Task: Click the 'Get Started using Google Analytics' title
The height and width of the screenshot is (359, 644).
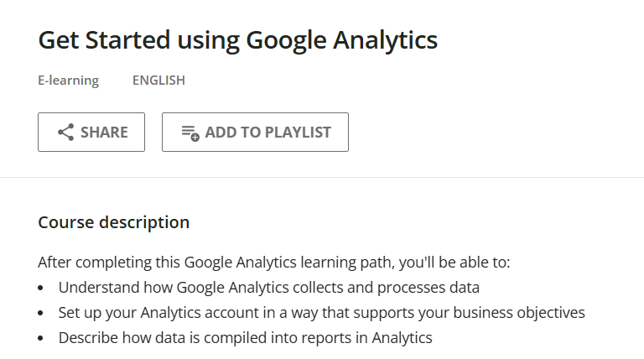Action: click(238, 40)
